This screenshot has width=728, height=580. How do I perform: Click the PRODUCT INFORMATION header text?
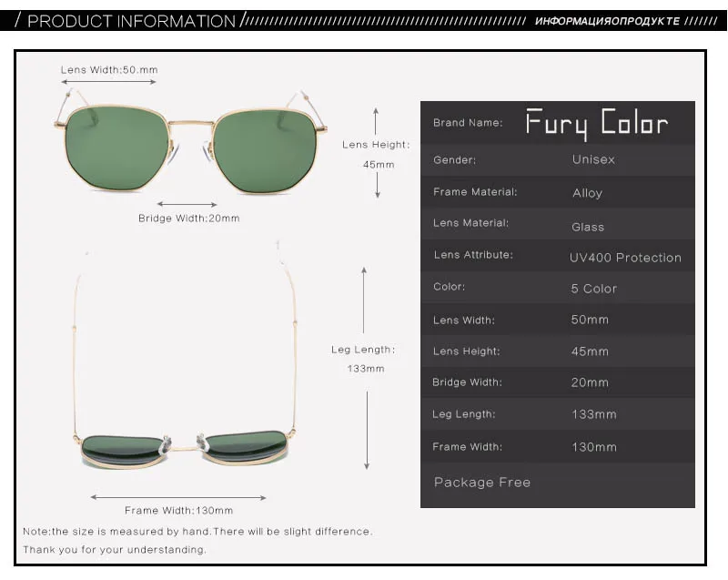pos(131,21)
